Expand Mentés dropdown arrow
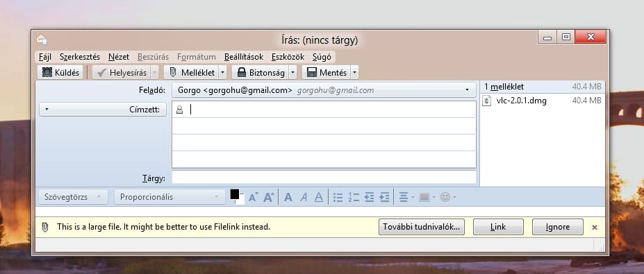The width and height of the screenshot is (644, 274). coord(355,73)
